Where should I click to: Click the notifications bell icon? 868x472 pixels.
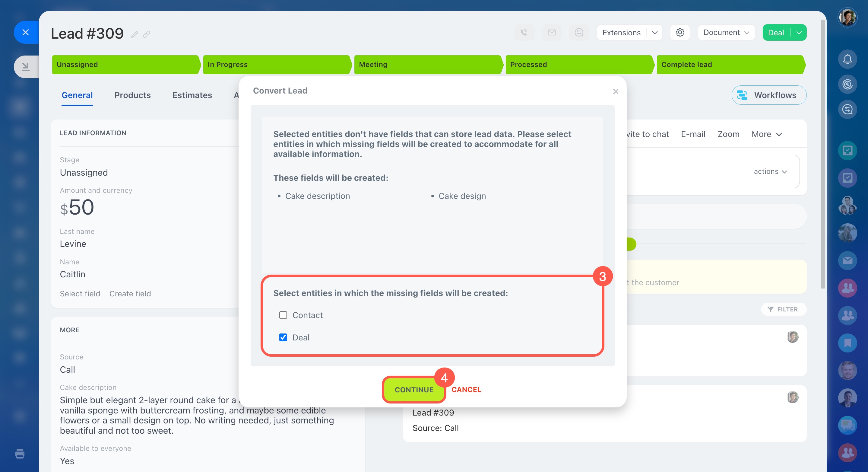[x=847, y=59]
